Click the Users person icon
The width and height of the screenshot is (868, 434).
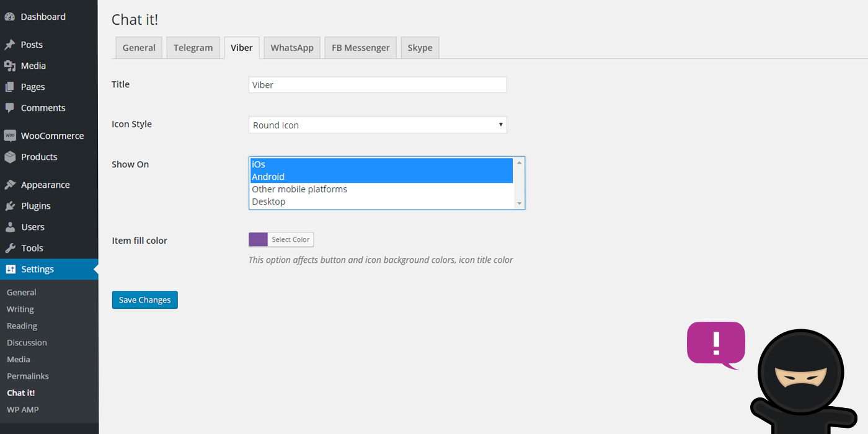[x=10, y=227]
